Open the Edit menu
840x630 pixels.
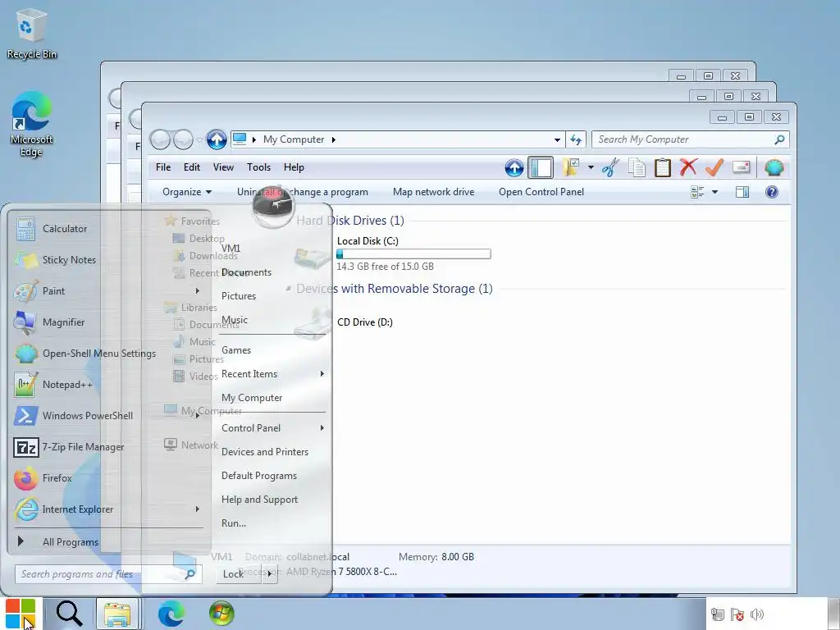[x=192, y=167]
